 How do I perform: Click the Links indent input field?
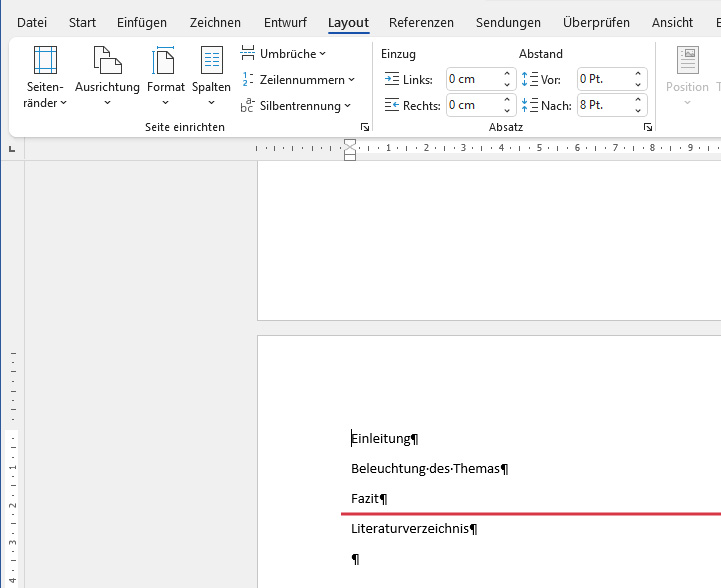point(472,80)
